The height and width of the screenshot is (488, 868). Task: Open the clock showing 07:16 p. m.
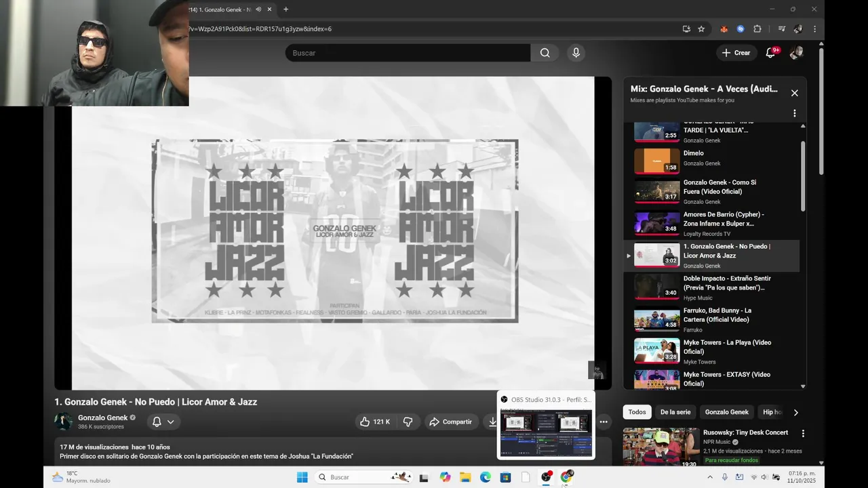(x=802, y=477)
